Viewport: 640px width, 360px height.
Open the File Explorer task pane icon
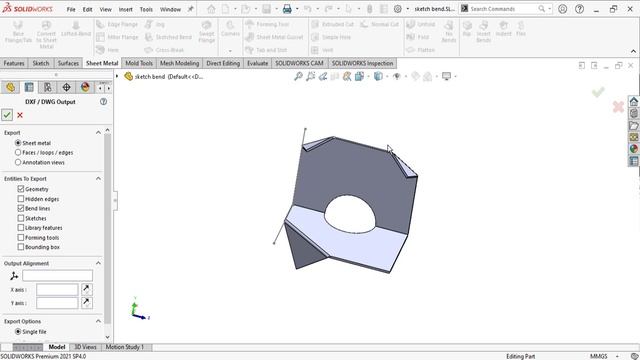point(633,125)
